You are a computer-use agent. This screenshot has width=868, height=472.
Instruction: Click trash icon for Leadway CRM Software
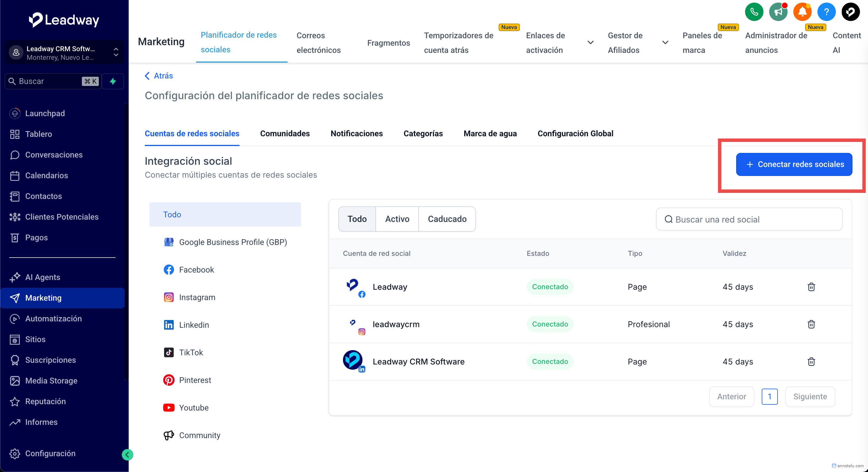(811, 362)
